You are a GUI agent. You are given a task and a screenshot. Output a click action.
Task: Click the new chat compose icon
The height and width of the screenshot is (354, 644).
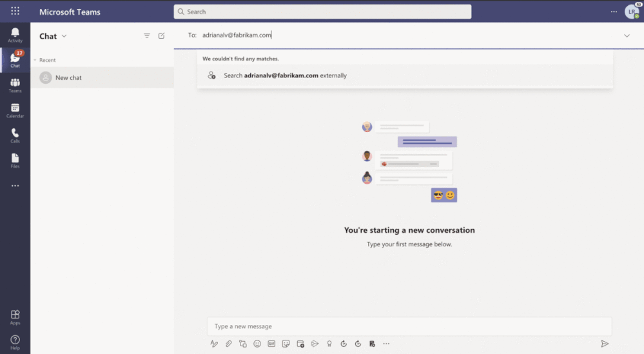(x=161, y=36)
